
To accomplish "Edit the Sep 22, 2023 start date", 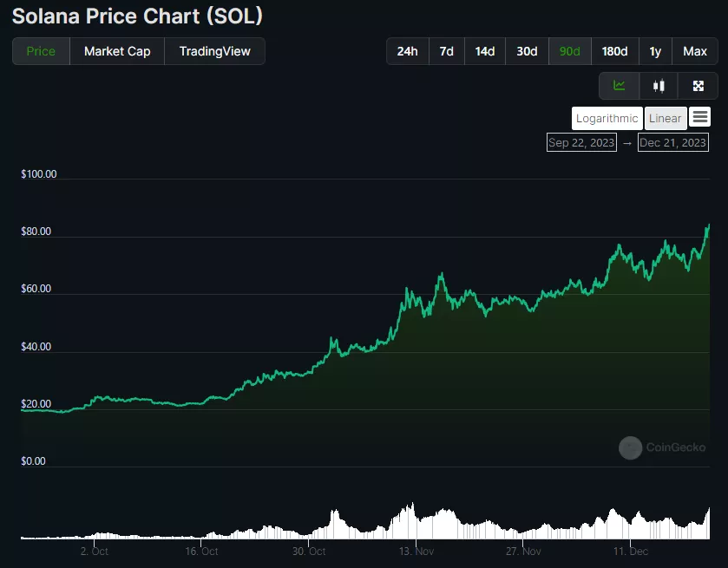I will (x=581, y=142).
